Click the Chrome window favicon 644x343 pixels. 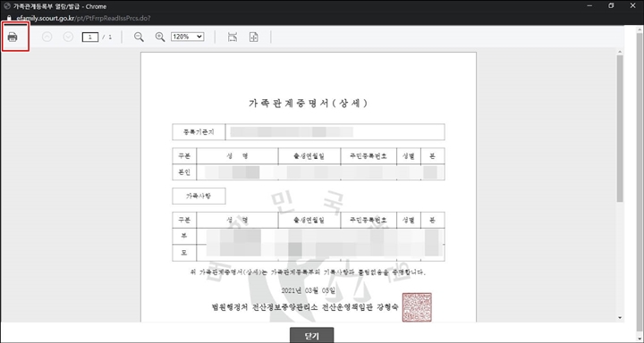(x=6, y=6)
